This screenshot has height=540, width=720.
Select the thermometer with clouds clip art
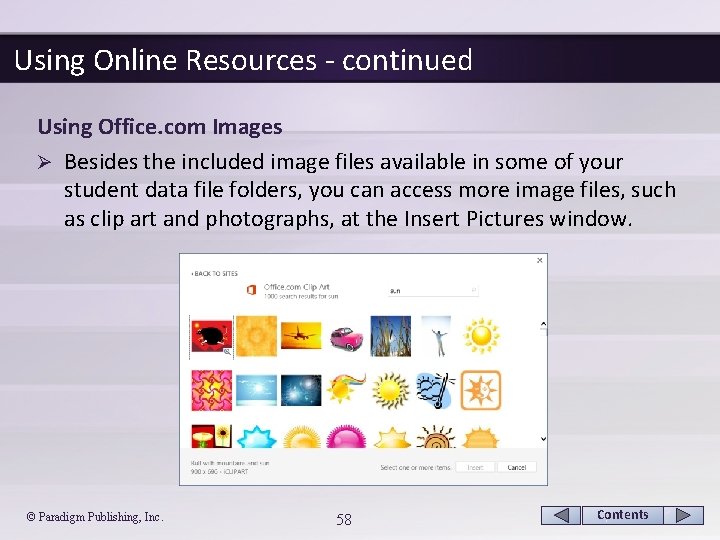(x=436, y=390)
